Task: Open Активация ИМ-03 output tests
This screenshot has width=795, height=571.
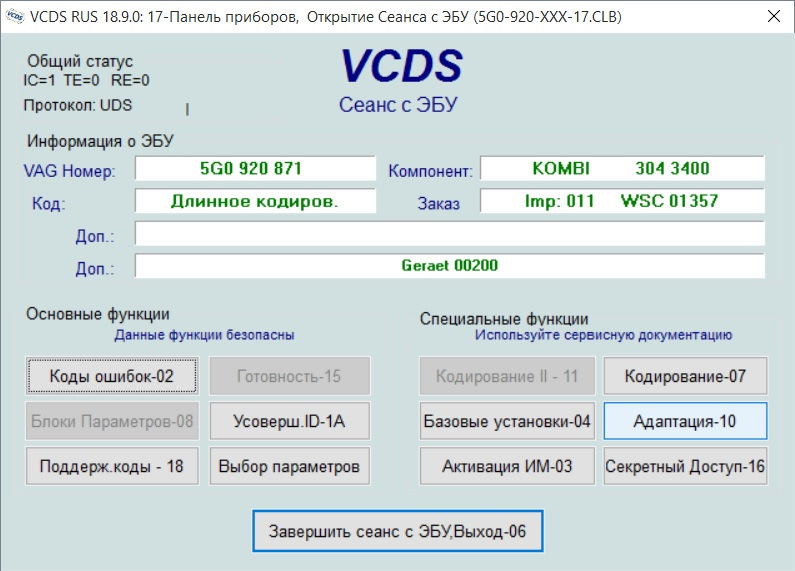Action: [x=507, y=466]
